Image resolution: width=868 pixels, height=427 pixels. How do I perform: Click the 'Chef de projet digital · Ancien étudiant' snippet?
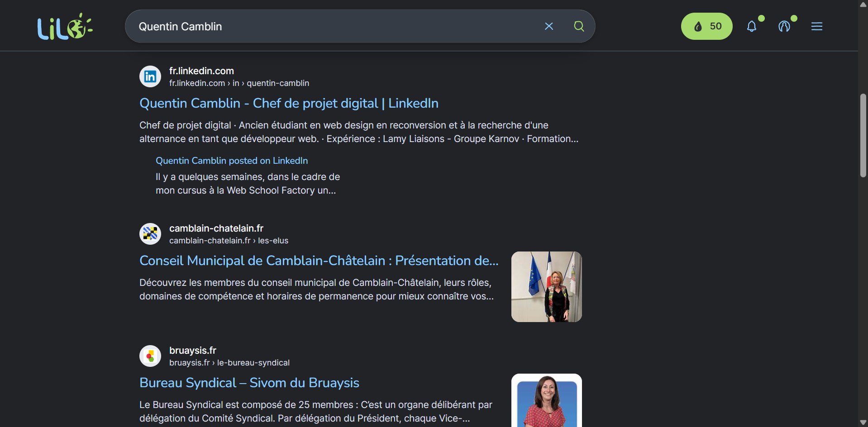(359, 132)
